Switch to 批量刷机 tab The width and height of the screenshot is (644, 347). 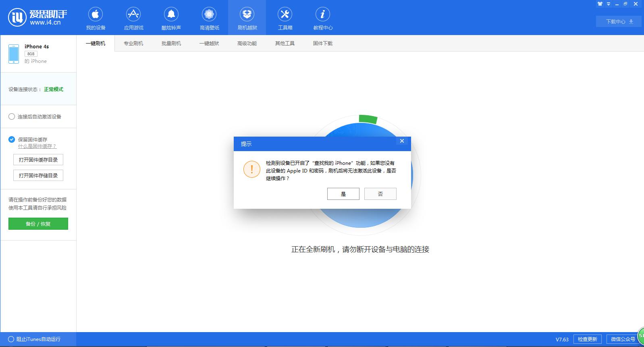click(171, 44)
